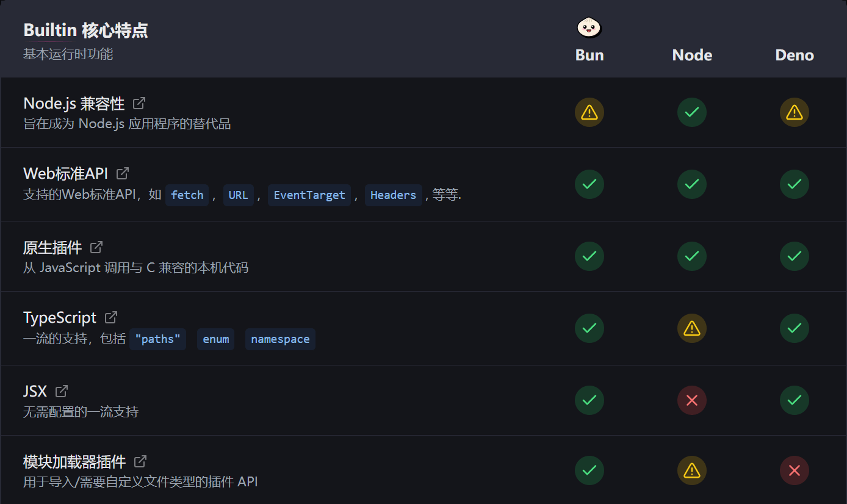Click the fetch code tag
Screen dimensions: 847x504
click(187, 195)
